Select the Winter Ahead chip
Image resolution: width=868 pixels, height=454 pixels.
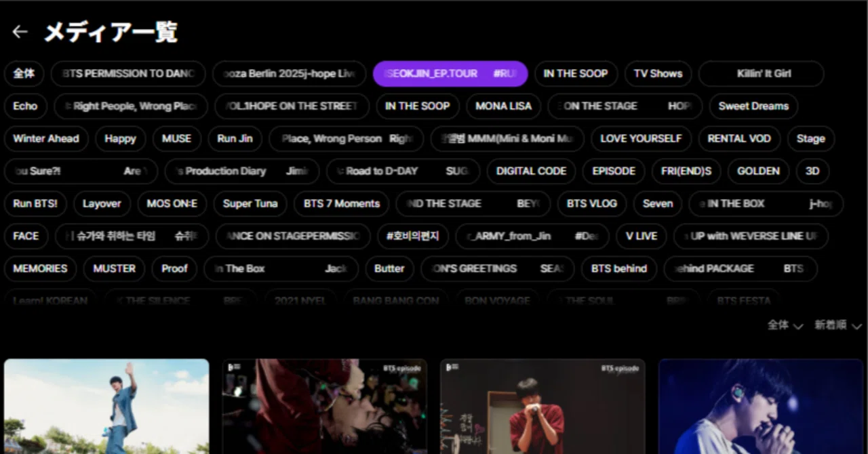[46, 138]
